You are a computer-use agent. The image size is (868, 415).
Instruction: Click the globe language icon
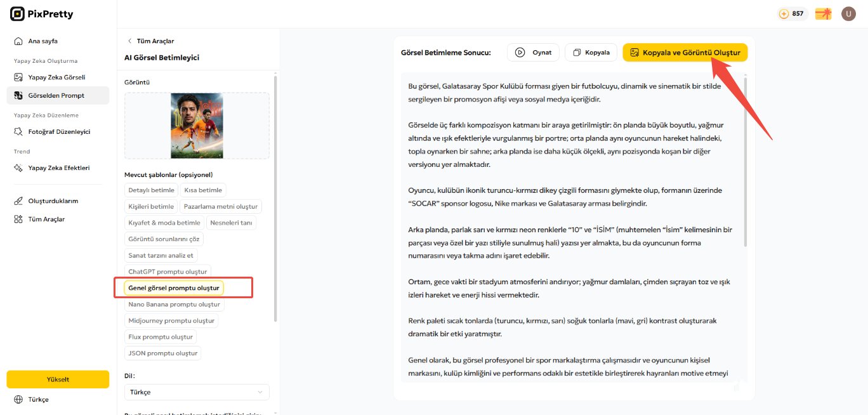point(18,400)
